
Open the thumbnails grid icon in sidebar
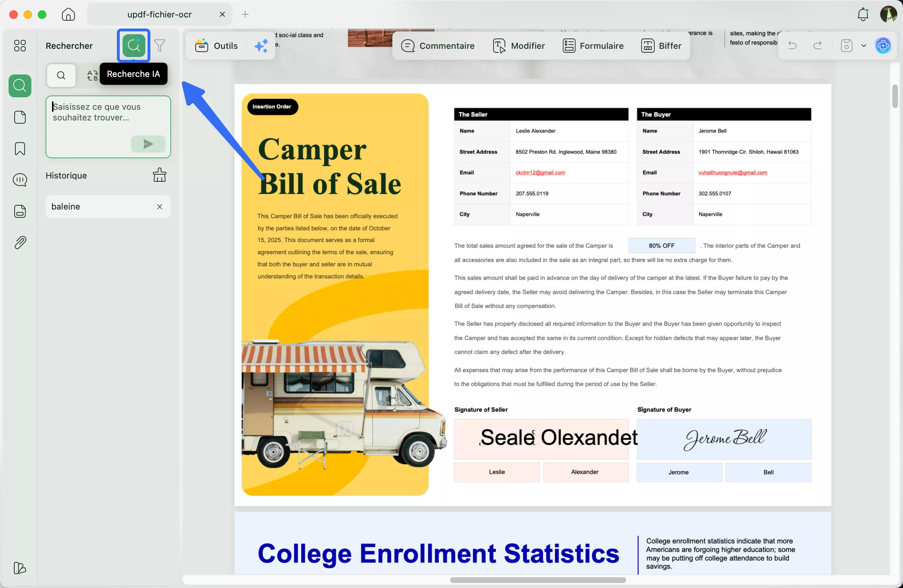(20, 46)
